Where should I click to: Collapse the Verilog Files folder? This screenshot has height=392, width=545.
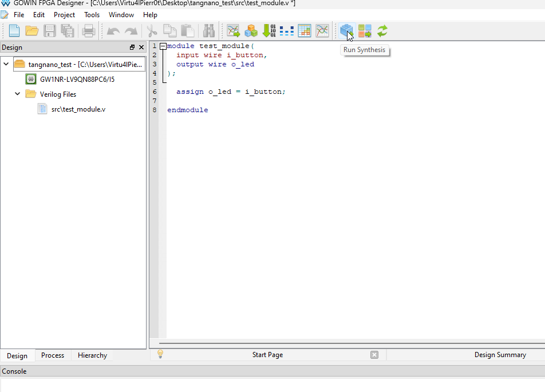tap(17, 94)
